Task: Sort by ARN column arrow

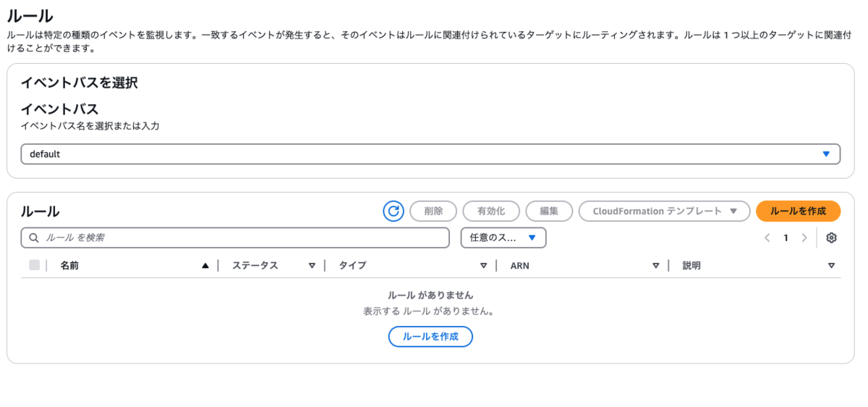Action: (655, 266)
